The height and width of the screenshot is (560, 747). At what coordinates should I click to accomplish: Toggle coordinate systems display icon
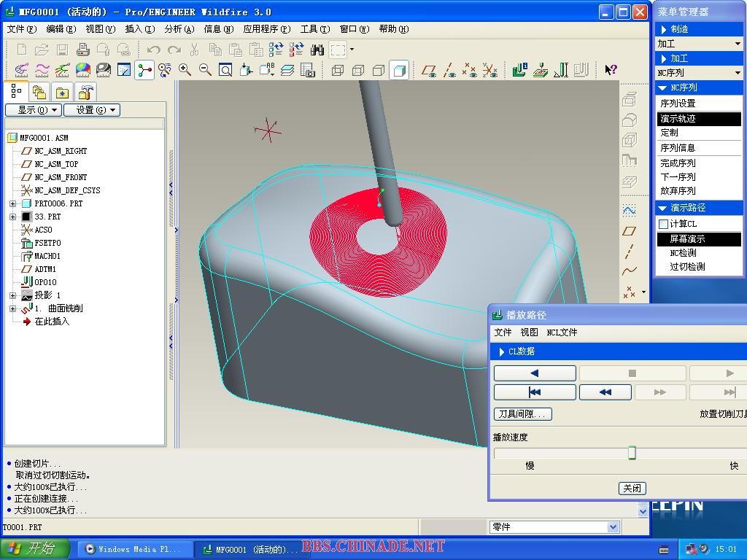(x=489, y=71)
